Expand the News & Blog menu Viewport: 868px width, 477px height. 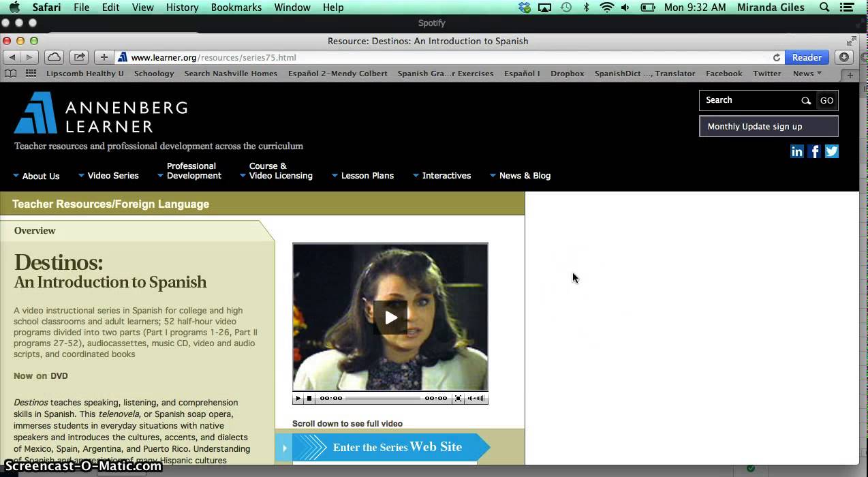click(x=520, y=176)
